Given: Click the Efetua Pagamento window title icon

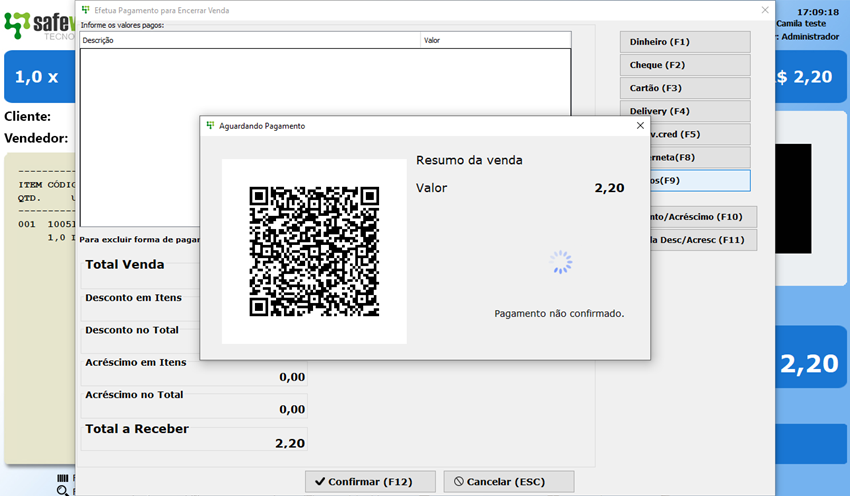Looking at the screenshot, I should click(86, 10).
